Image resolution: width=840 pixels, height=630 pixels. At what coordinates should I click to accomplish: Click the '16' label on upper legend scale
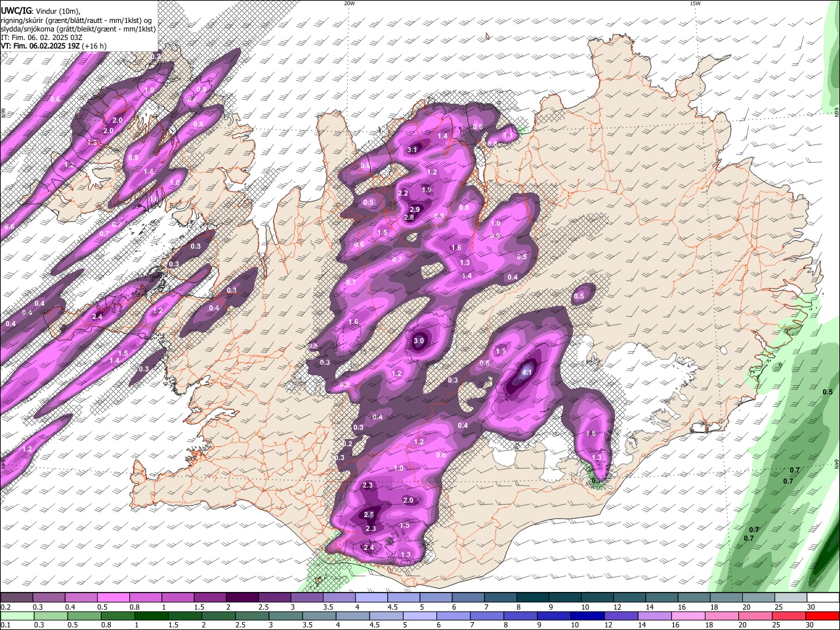682,607
